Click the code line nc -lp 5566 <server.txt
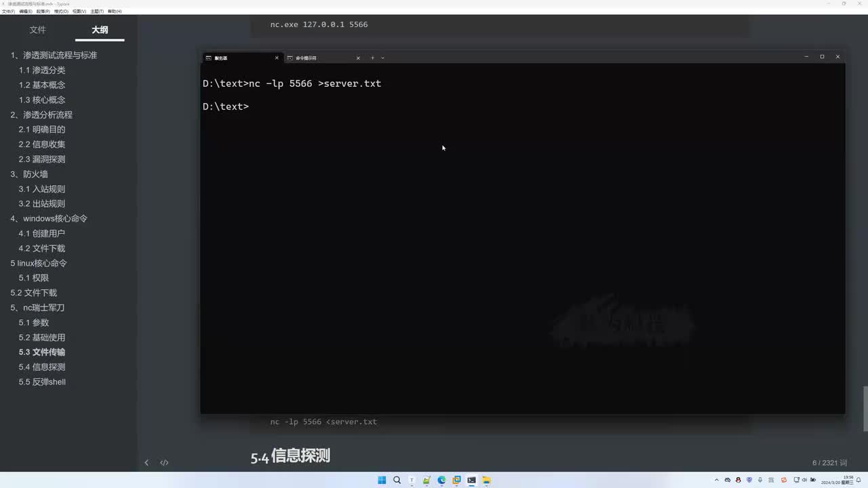Screen dimensions: 868x488 [x=323, y=422]
